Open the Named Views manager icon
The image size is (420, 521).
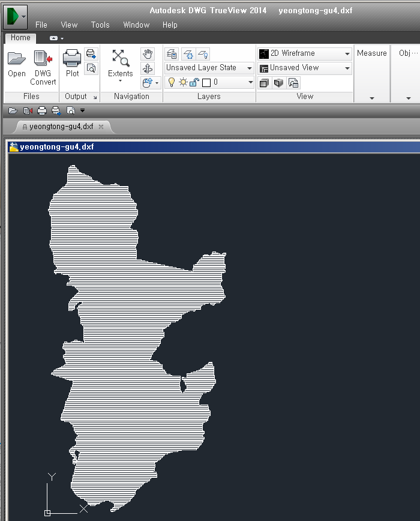(x=293, y=83)
